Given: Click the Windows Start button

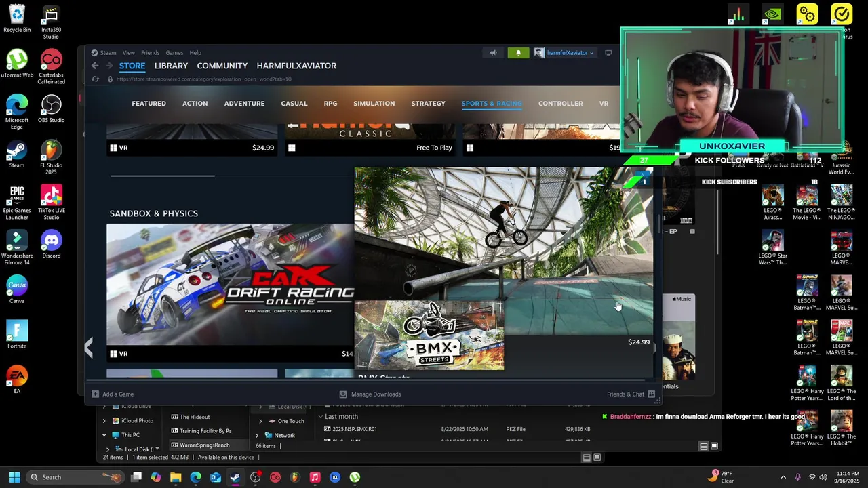Looking at the screenshot, I should 14,477.
